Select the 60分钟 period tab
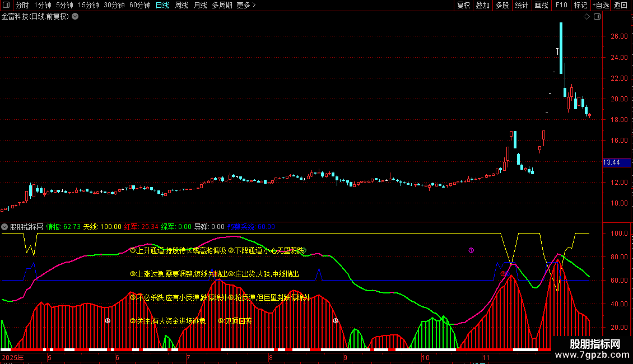This screenshot has height=364, width=633. click(x=139, y=5)
